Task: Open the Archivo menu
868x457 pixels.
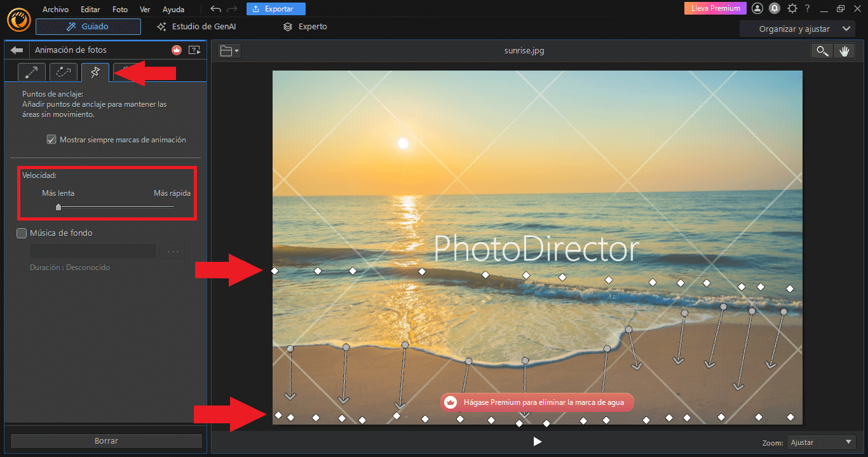Action: (x=55, y=10)
